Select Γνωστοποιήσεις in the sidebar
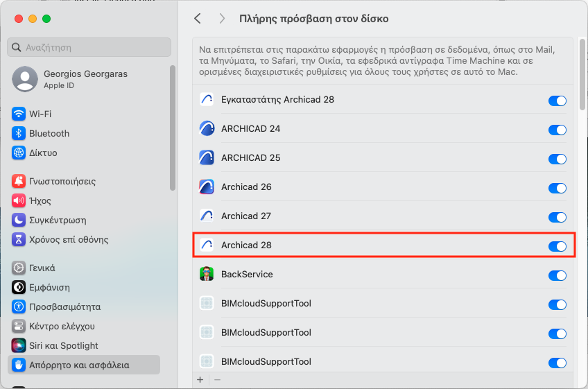Viewport: 588px width, 389px height. tap(84, 181)
